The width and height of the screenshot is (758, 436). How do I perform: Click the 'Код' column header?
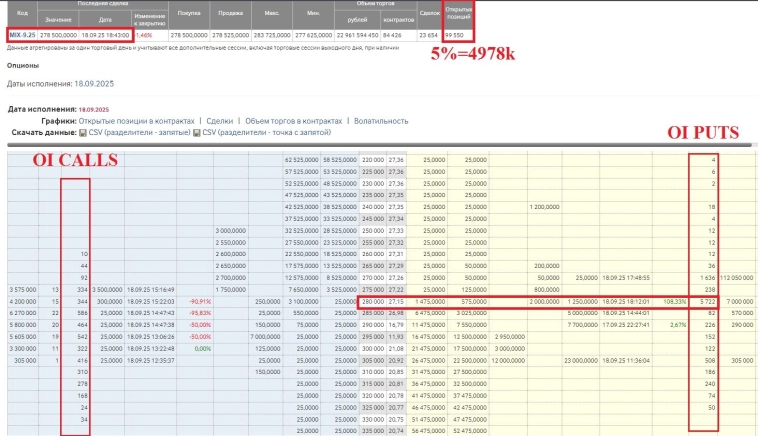tap(22, 13)
